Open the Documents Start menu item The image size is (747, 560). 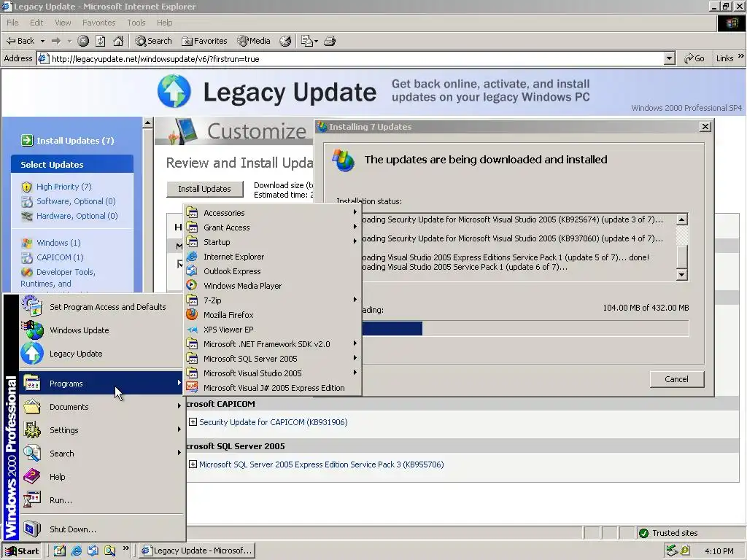[101, 407]
